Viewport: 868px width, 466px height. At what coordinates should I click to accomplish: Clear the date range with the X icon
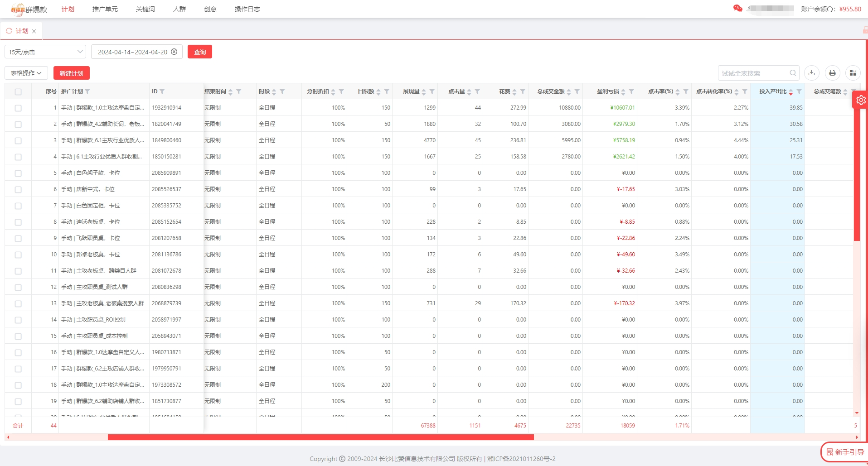174,52
